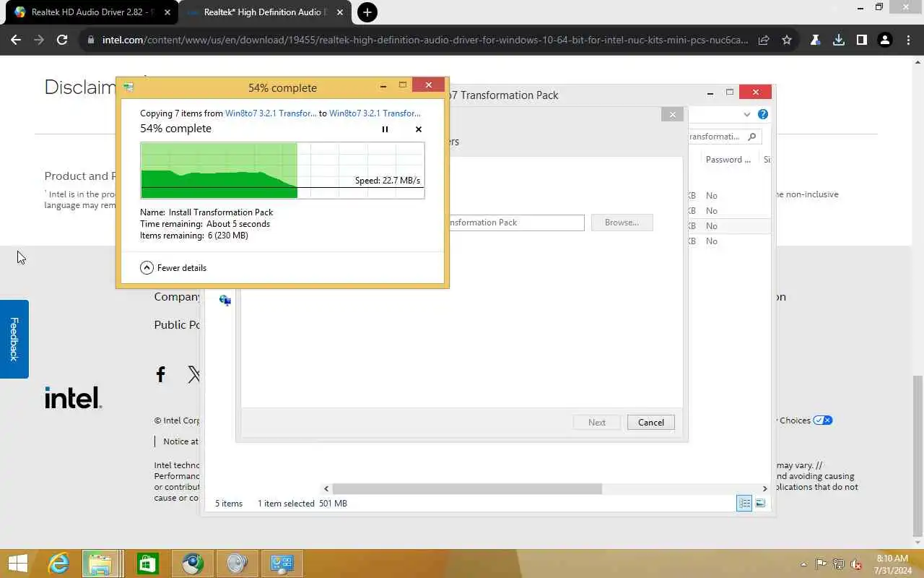The image size is (924, 578).
Task: Go back in browser
Action: [x=16, y=40]
